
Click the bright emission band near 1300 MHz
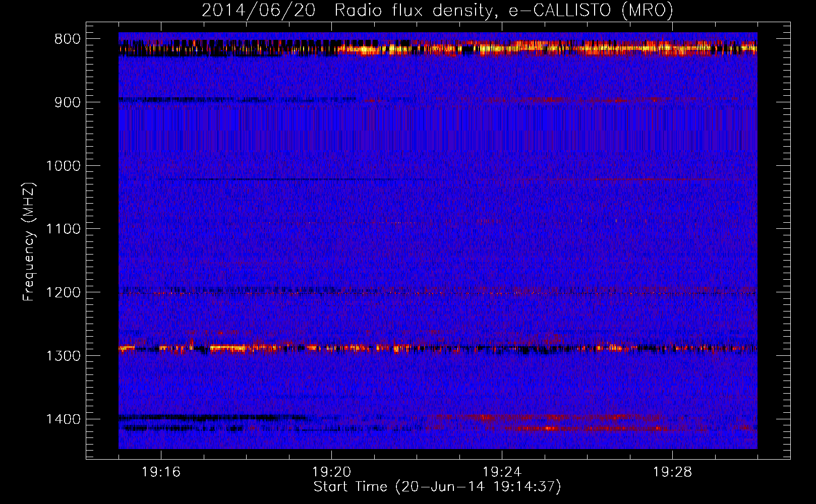438,348
